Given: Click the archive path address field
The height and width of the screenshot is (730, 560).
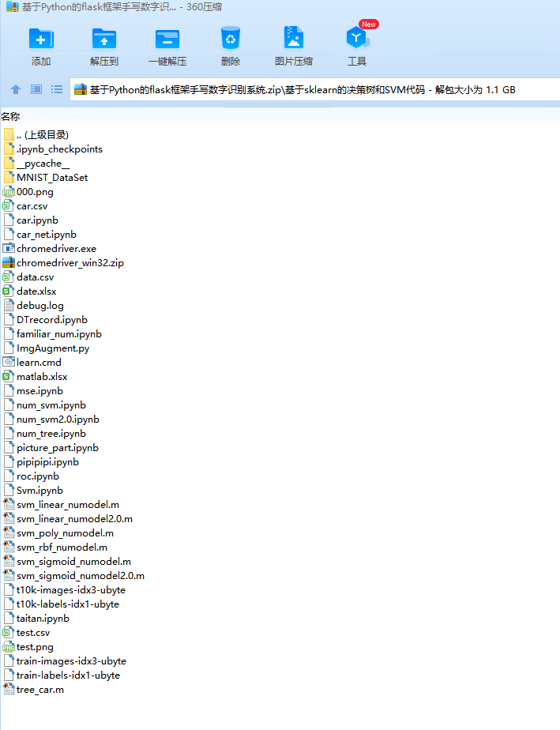Looking at the screenshot, I should [315, 89].
